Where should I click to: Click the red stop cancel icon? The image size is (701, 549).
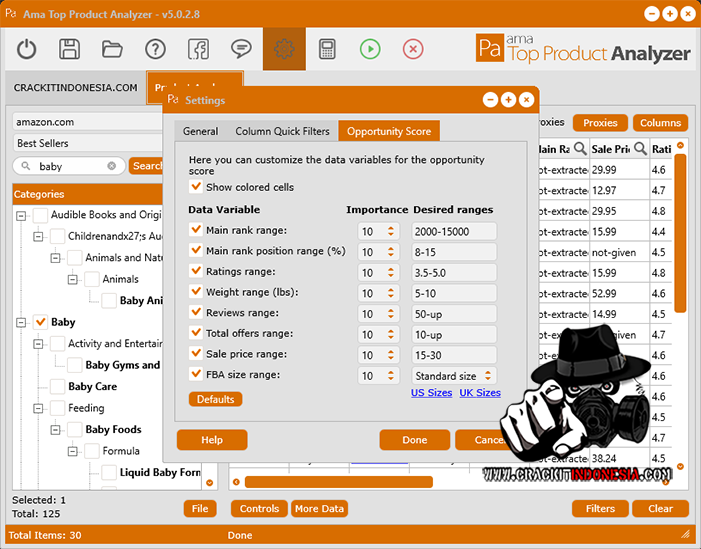click(x=413, y=49)
